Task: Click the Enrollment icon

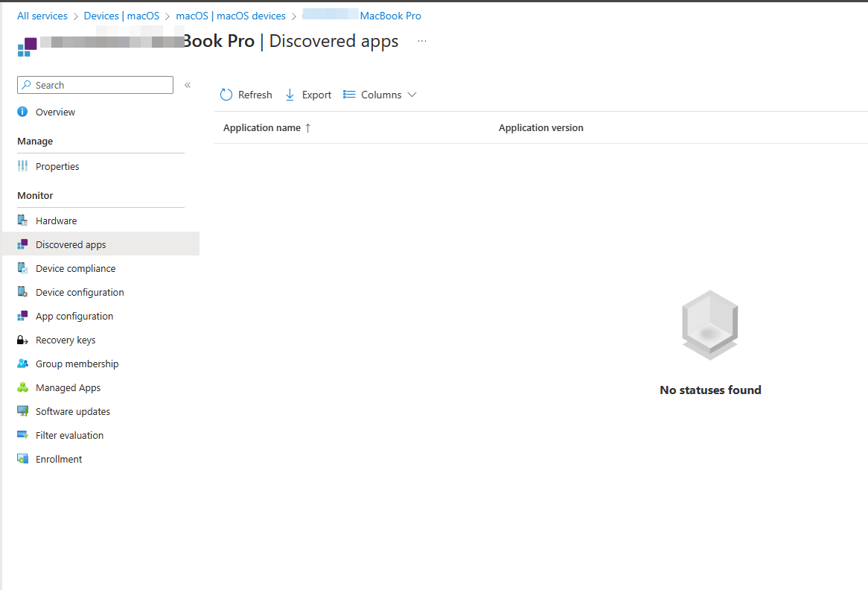Action: (x=23, y=458)
